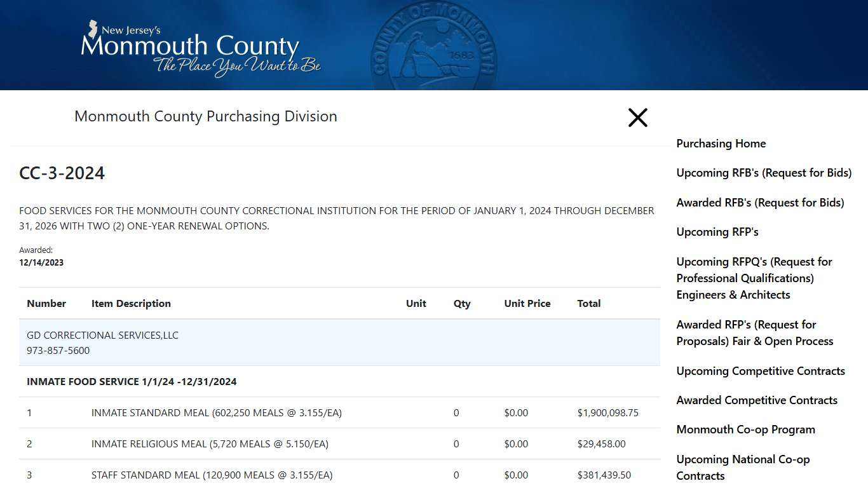Select the INMATE RELIGIOUS MEAL line item

pos(210,444)
